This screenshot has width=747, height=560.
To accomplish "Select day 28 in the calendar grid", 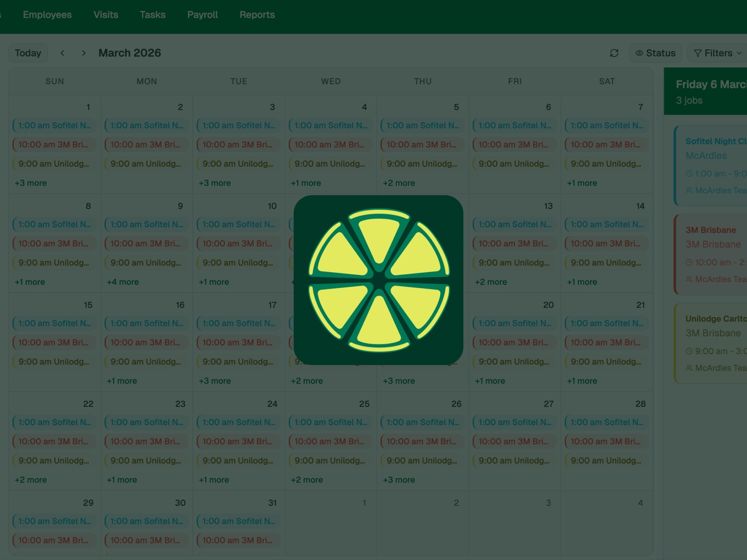I will click(640, 404).
